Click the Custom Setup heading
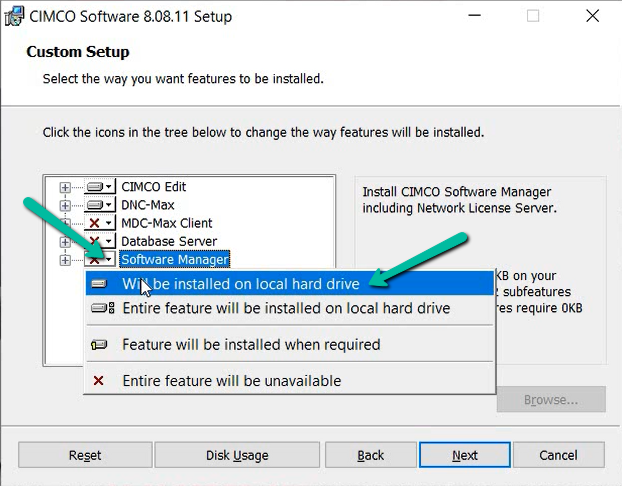 click(x=78, y=52)
